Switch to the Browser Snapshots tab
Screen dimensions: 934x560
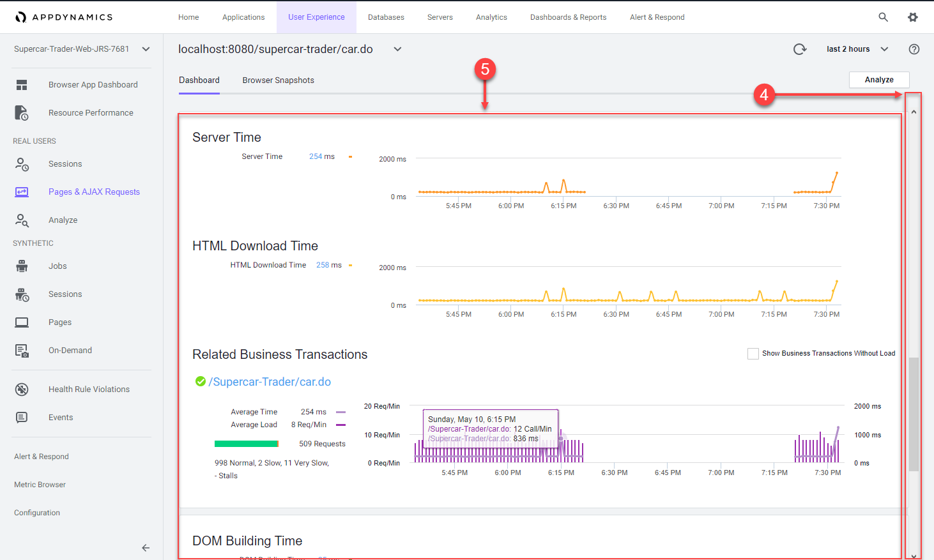[278, 80]
